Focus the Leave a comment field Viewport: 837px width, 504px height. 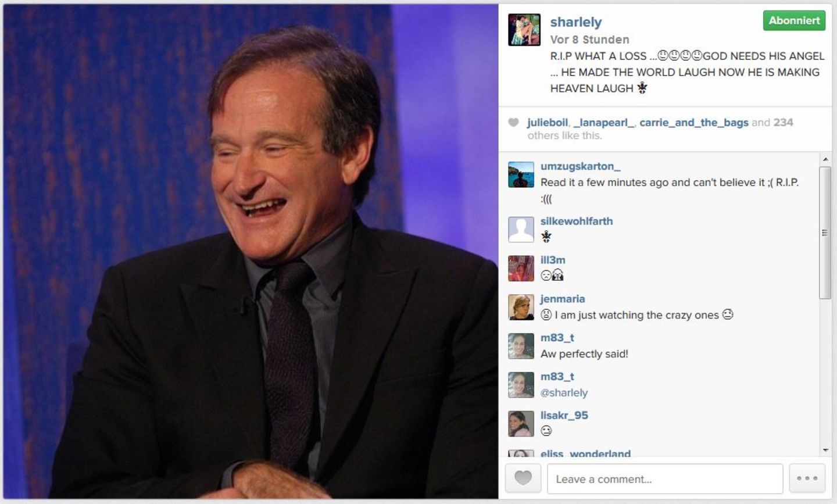[665, 478]
